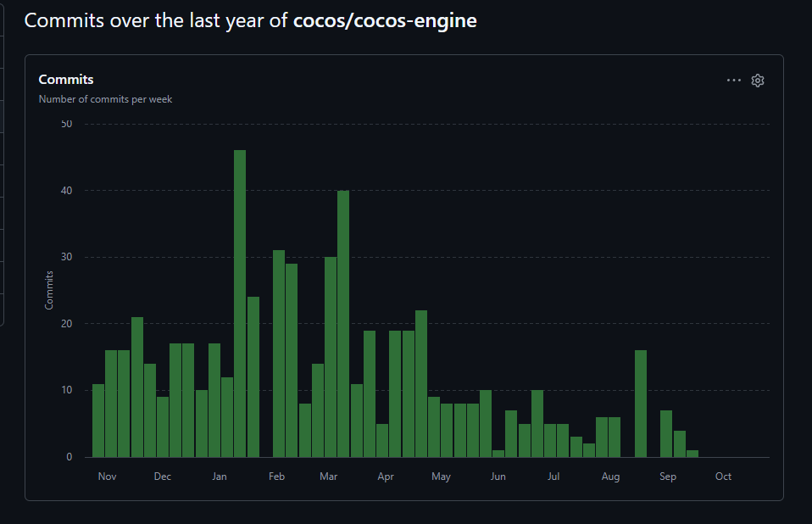Click the last tiny bar in September
This screenshot has width=812, height=524.
point(692,454)
